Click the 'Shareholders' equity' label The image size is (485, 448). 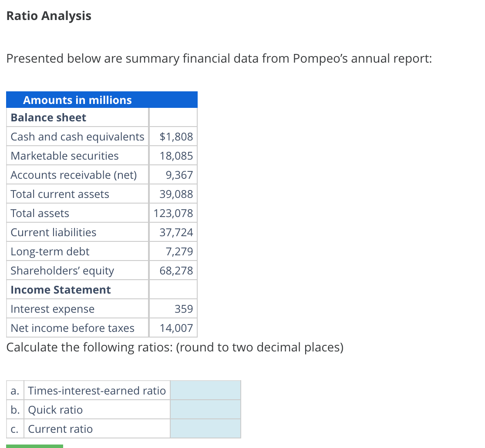[x=62, y=271]
